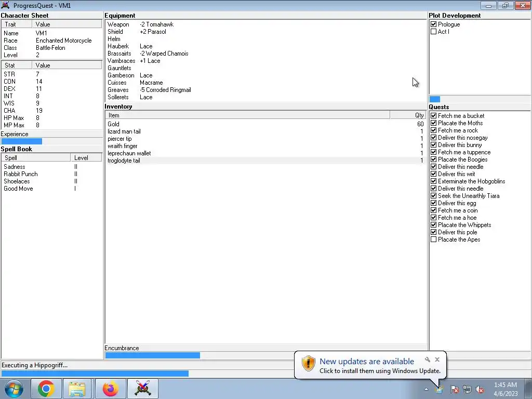Click the CHA stat row
Image resolution: width=532 pixels, height=399 pixels.
(x=51, y=111)
